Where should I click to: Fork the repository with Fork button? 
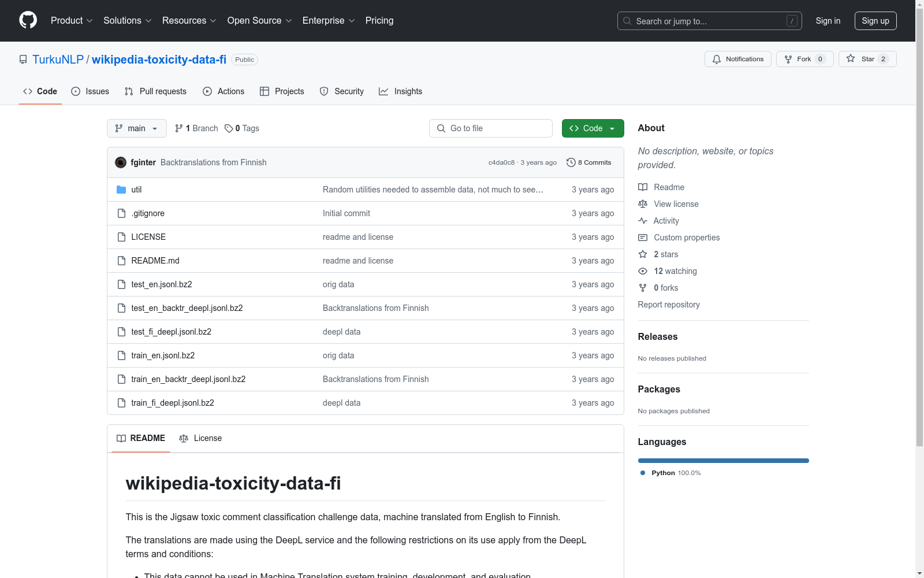pyautogui.click(x=805, y=59)
